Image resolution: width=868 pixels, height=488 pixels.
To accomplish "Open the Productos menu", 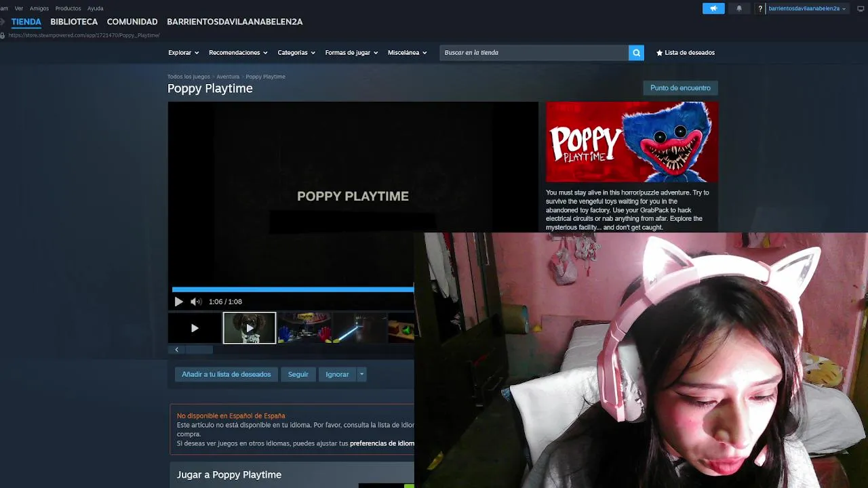I will coord(68,8).
